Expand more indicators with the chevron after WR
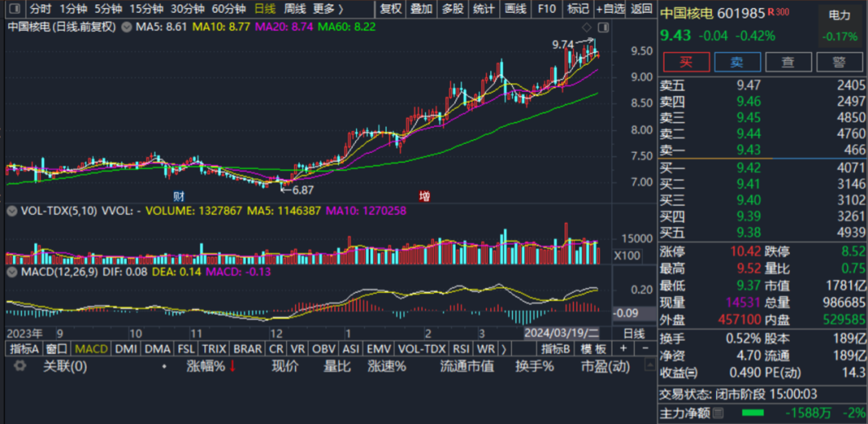868x424 pixels. pyautogui.click(x=503, y=348)
